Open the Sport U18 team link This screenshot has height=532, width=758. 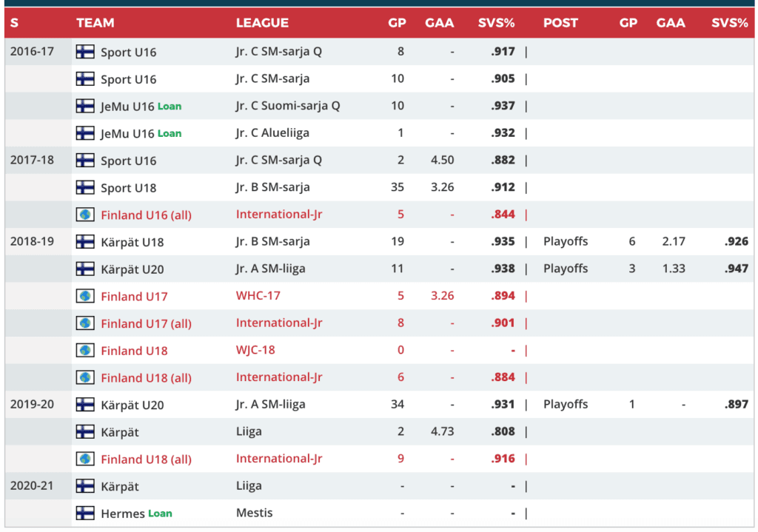[x=129, y=188]
